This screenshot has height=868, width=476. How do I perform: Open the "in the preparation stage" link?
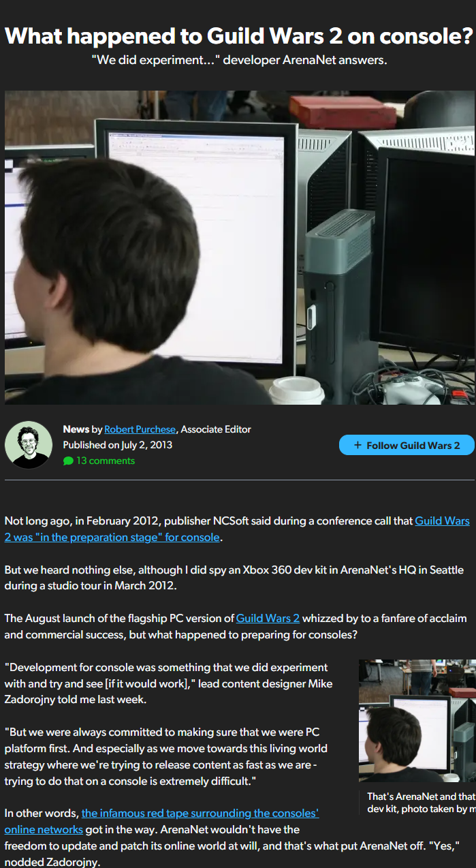pyautogui.click(x=237, y=529)
